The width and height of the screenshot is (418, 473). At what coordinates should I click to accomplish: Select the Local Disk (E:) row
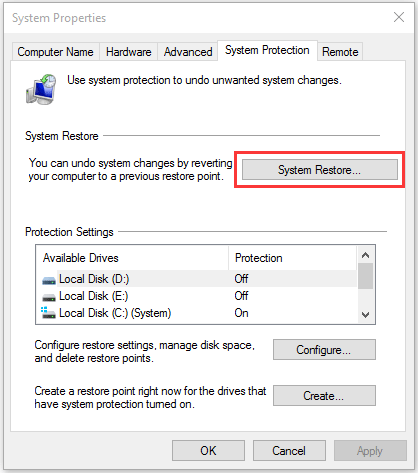tap(199, 296)
